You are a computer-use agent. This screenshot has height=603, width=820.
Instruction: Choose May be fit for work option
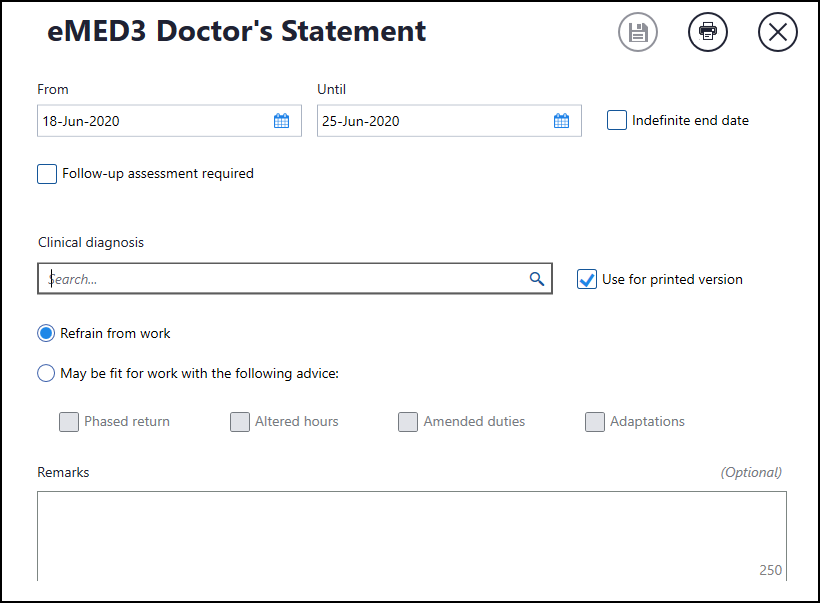(46, 373)
